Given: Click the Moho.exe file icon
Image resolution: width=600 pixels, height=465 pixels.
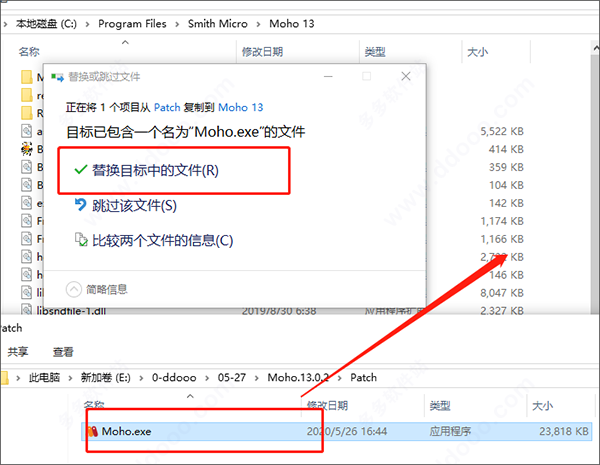Looking at the screenshot, I should click(91, 431).
